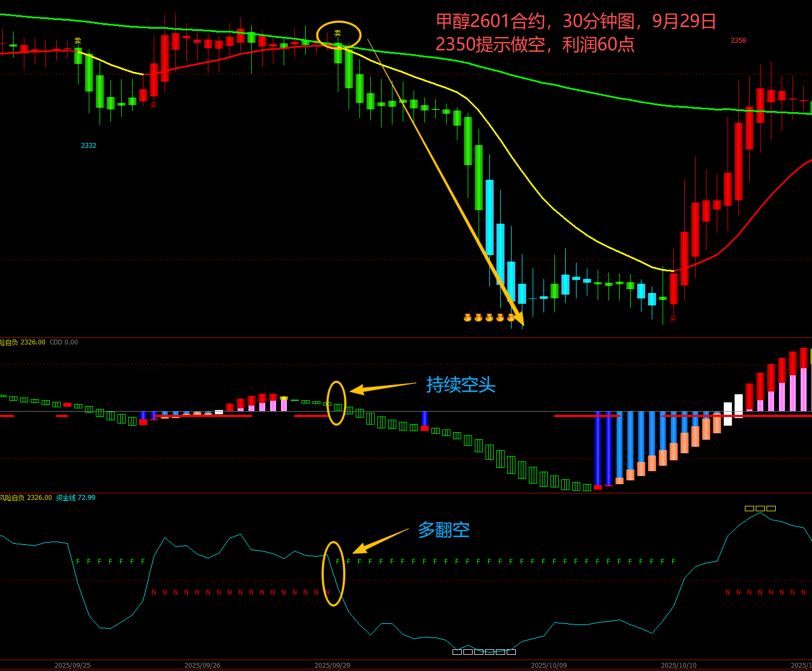Click the orange ellipse on the 资金线 curve

(333, 574)
